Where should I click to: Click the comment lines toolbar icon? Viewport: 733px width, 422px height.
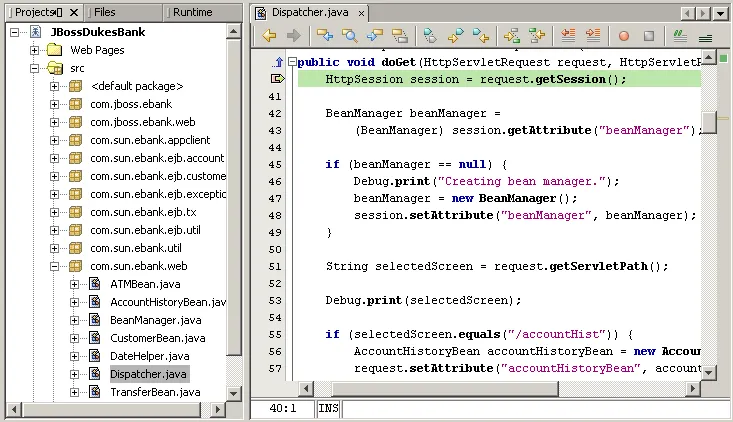(x=680, y=36)
